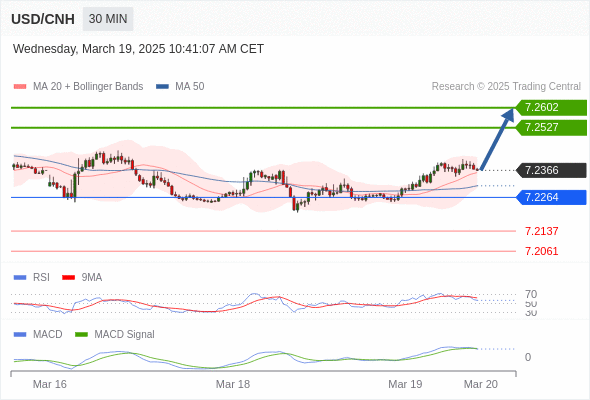Click the blue 7.2264 pivot tag

point(551,197)
